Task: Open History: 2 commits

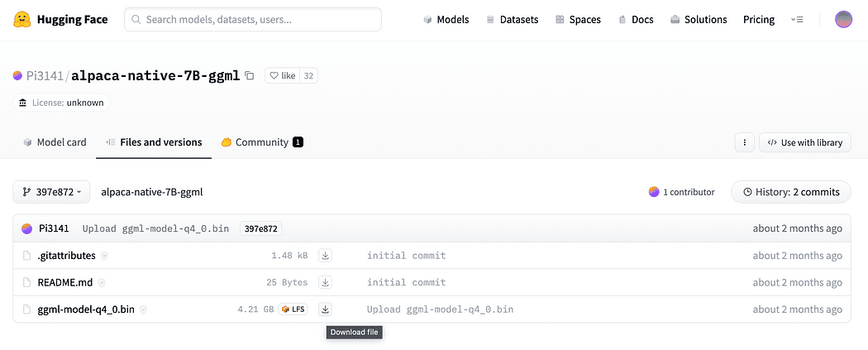Action: [x=791, y=192]
